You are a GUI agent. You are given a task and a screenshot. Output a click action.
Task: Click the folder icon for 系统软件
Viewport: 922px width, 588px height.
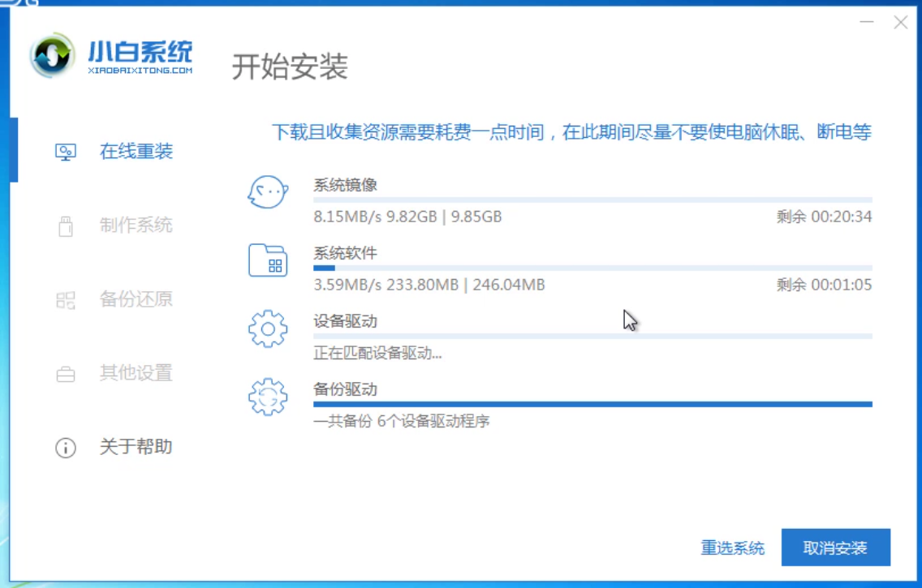tap(269, 262)
